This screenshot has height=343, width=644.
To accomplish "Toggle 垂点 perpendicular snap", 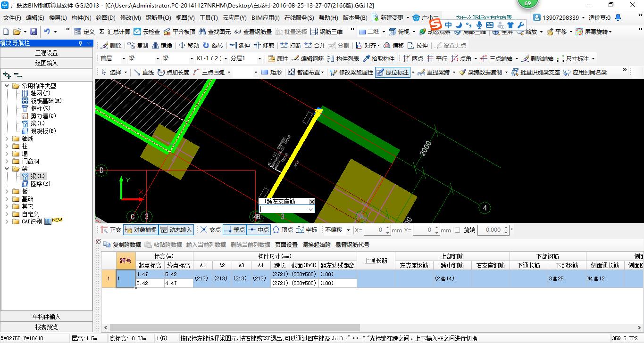I will point(234,230).
